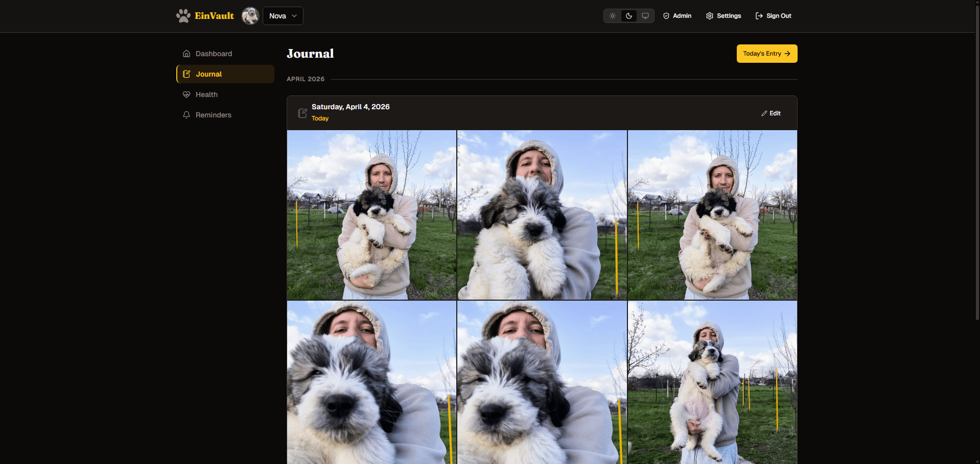Click the Health heart icon
The width and height of the screenshot is (980, 464).
(x=186, y=94)
